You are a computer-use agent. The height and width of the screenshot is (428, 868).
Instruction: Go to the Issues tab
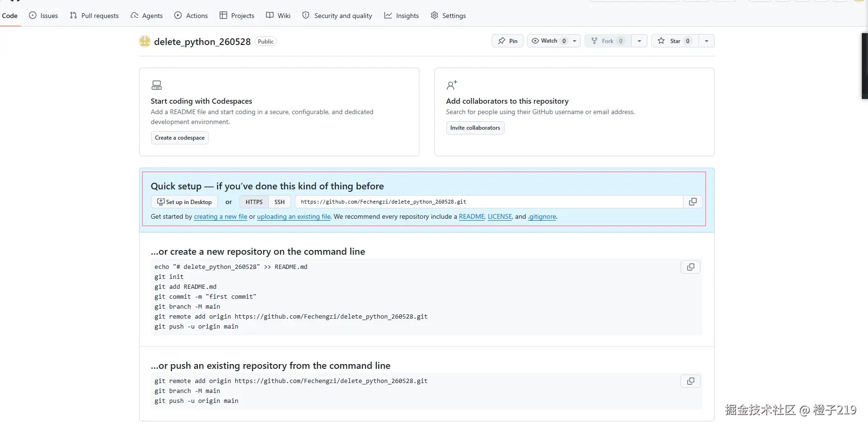click(x=44, y=16)
